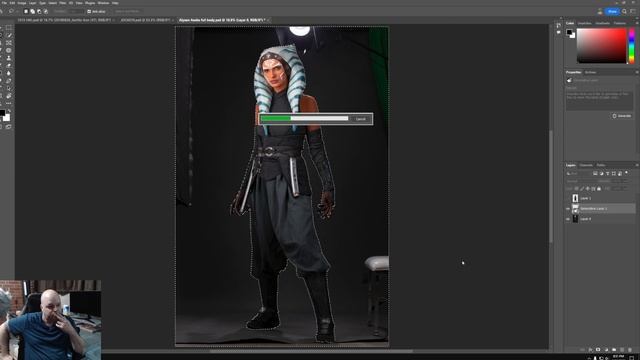Viewport: 640px width, 360px height.
Task: Select the Frame tool
Action: [9, 43]
